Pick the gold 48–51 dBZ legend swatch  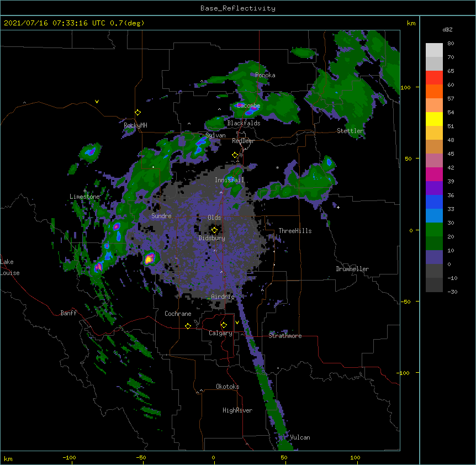click(x=434, y=133)
